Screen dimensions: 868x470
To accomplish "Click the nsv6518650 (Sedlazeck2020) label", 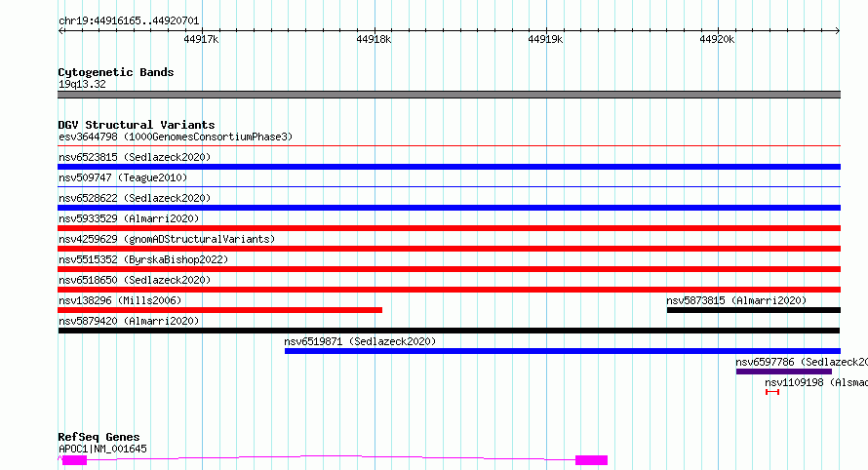I will pos(135,280).
